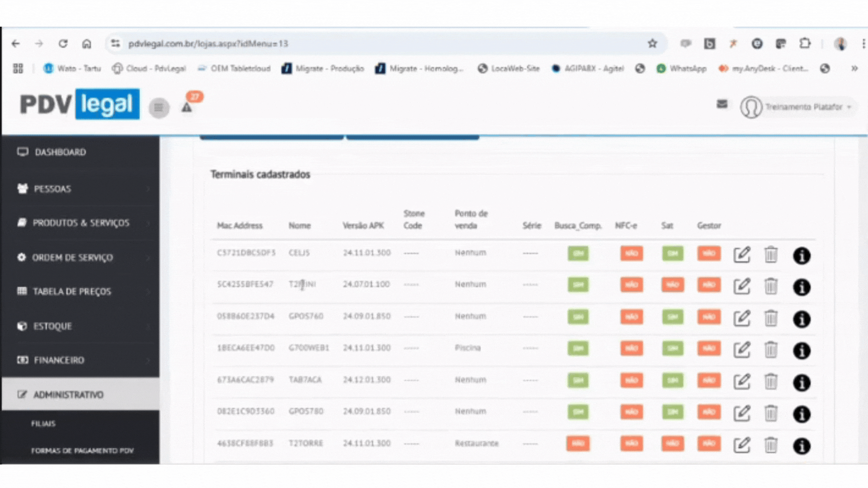Open the DASHBOARD menu item
The image size is (868, 488).
pyautogui.click(x=60, y=152)
